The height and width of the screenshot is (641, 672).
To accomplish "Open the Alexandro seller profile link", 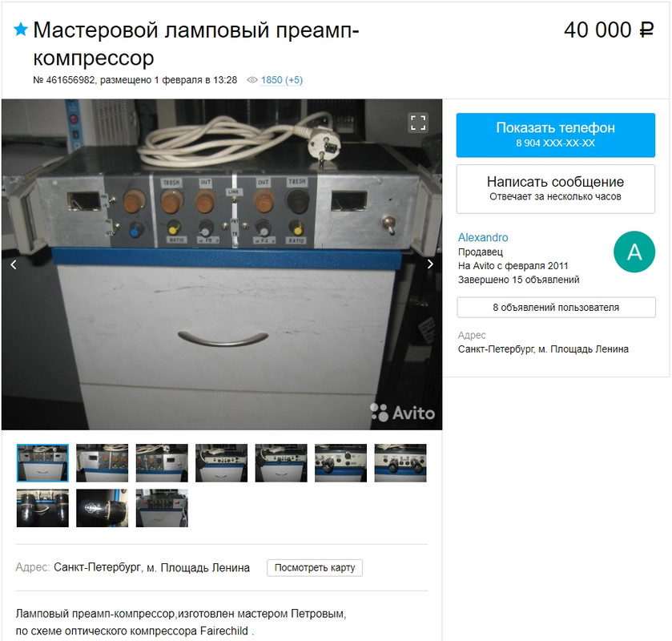I will 483,237.
